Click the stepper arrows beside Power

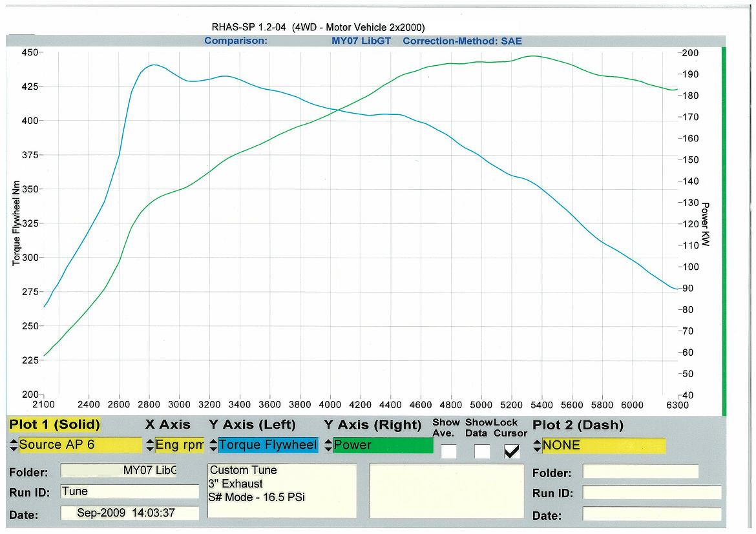329,446
